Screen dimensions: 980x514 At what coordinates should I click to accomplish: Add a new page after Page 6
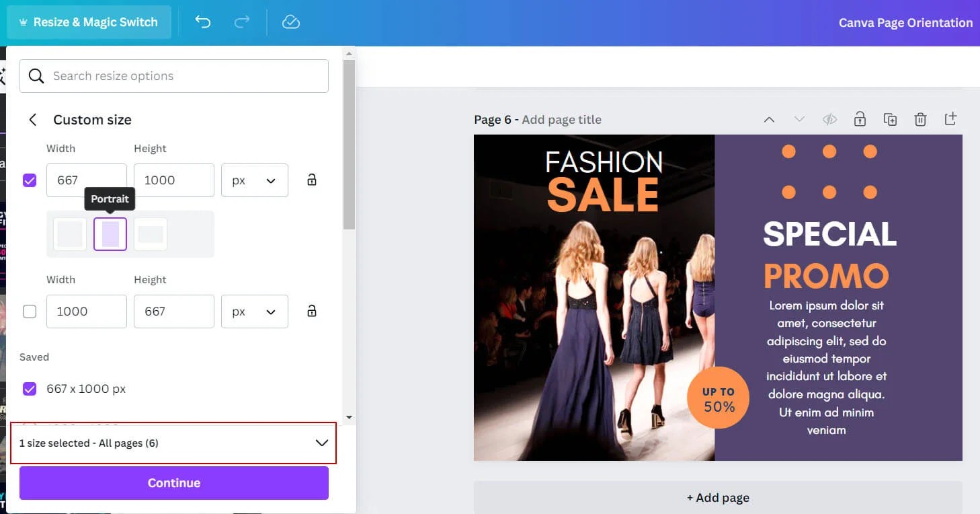(x=950, y=119)
